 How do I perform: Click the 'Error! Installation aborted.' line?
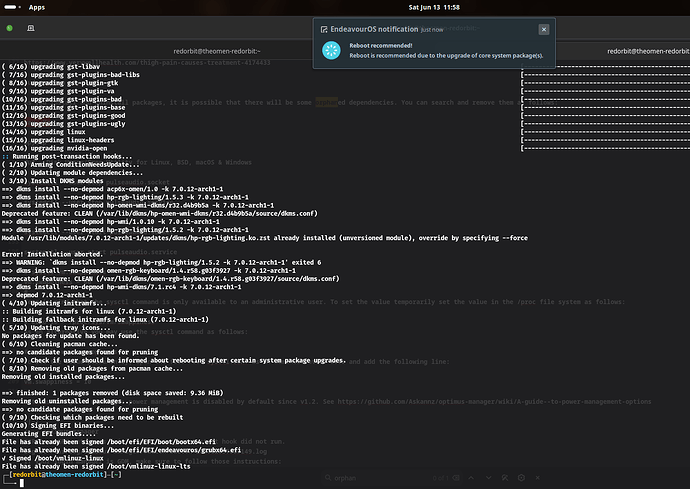tap(52, 254)
